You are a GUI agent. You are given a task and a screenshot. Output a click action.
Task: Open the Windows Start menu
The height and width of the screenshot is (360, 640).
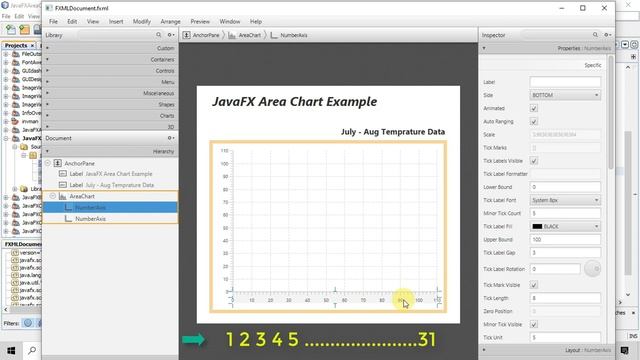click(x=11, y=350)
